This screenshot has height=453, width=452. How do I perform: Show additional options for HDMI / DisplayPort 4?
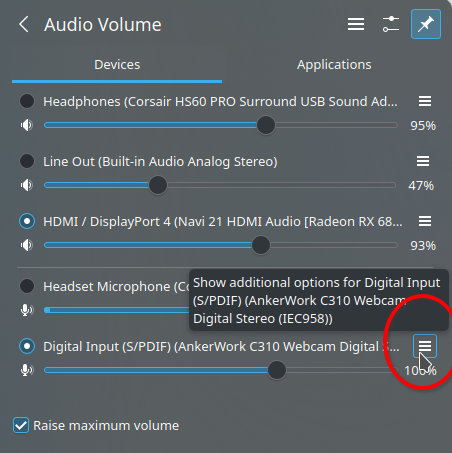(425, 221)
